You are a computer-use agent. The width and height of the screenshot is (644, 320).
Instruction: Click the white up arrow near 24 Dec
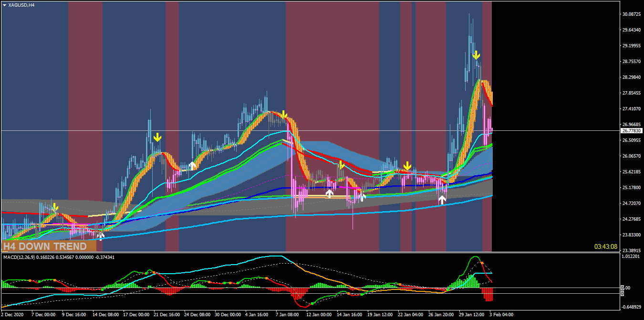tap(192, 165)
